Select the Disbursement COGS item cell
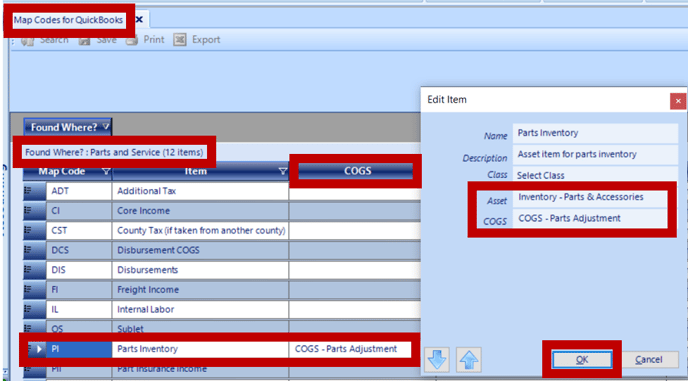The width and height of the screenshot is (688, 381). pyautogui.click(x=201, y=250)
